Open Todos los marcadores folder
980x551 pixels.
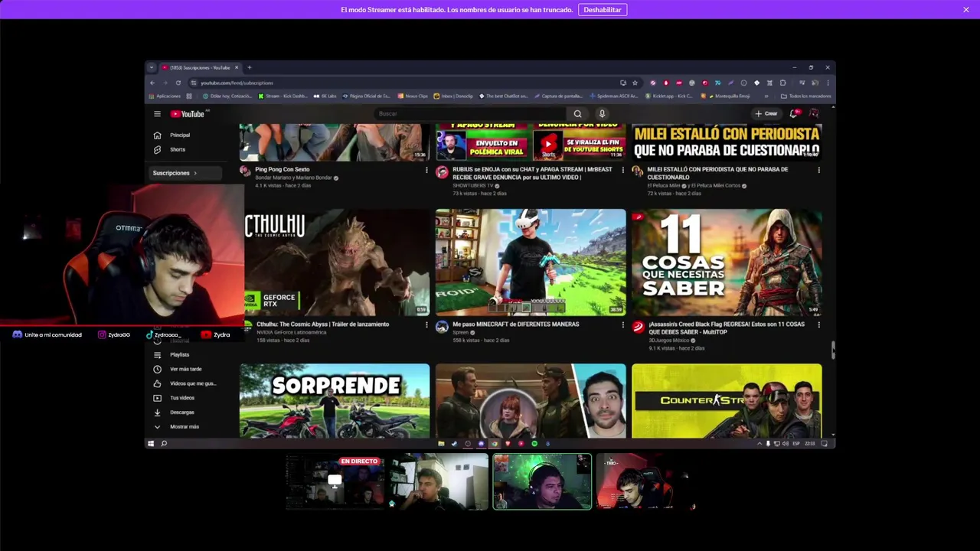(x=805, y=96)
